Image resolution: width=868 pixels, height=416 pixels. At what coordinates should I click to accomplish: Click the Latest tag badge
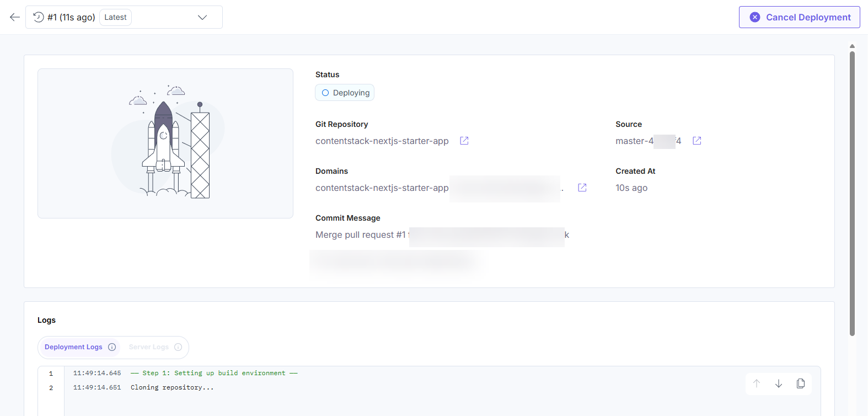pos(115,17)
